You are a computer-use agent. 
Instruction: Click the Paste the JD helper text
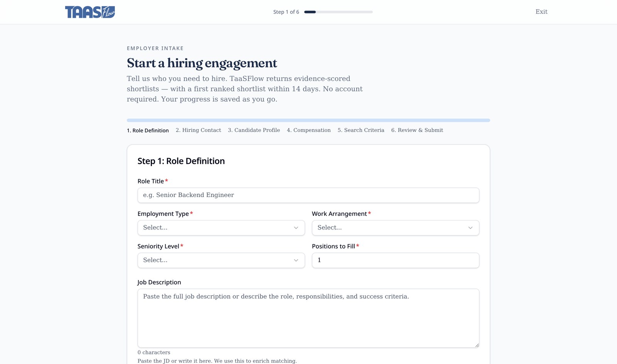(217, 361)
